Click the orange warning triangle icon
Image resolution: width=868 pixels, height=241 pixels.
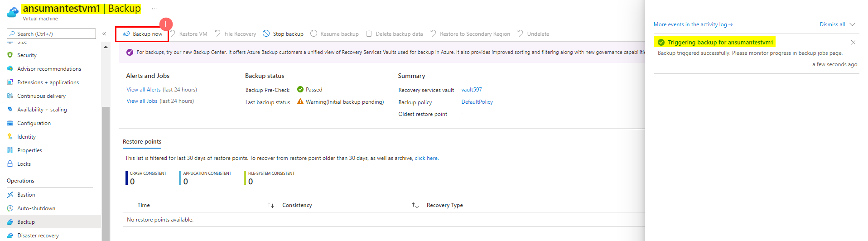coord(300,101)
